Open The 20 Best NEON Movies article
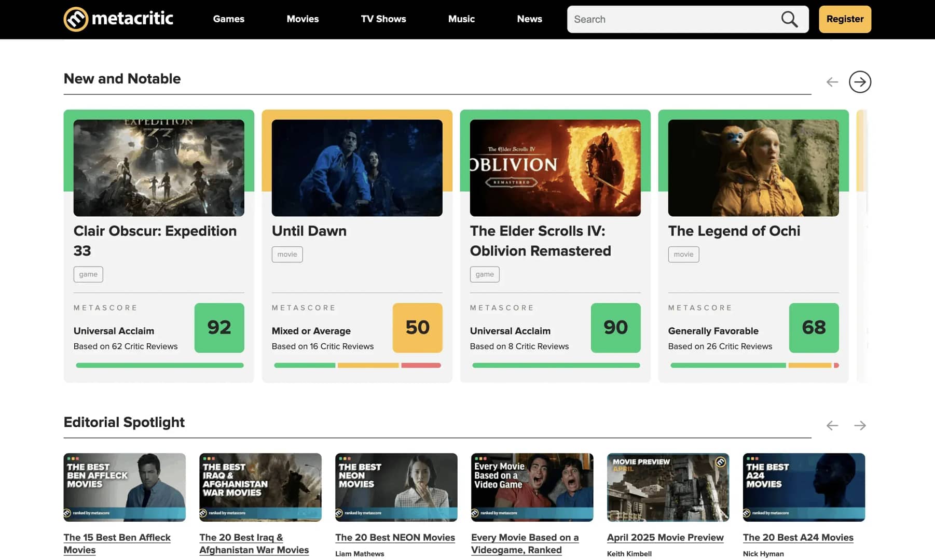Viewport: 935px width, 560px height. pos(395,538)
